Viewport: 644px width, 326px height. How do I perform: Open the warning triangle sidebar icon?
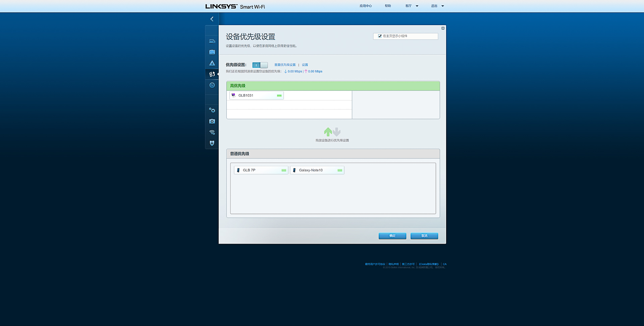[x=212, y=63]
